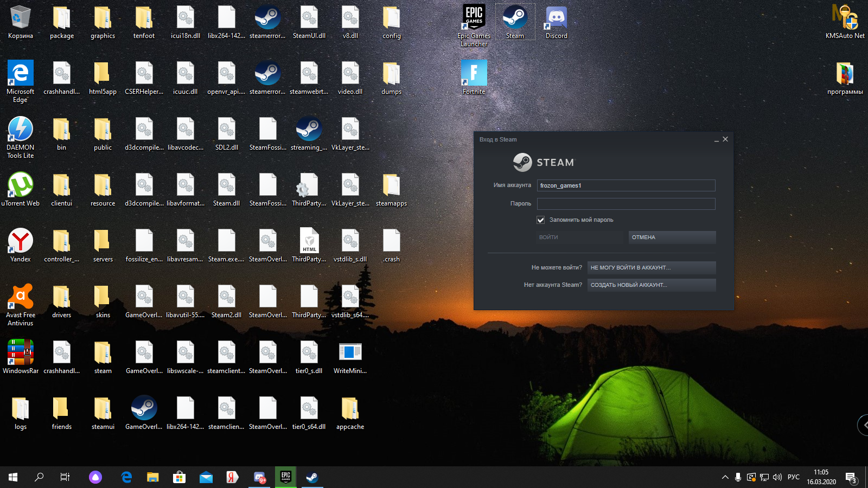Select the Steam.dll file icon
Image resolution: width=868 pixels, height=488 pixels.
(x=226, y=189)
